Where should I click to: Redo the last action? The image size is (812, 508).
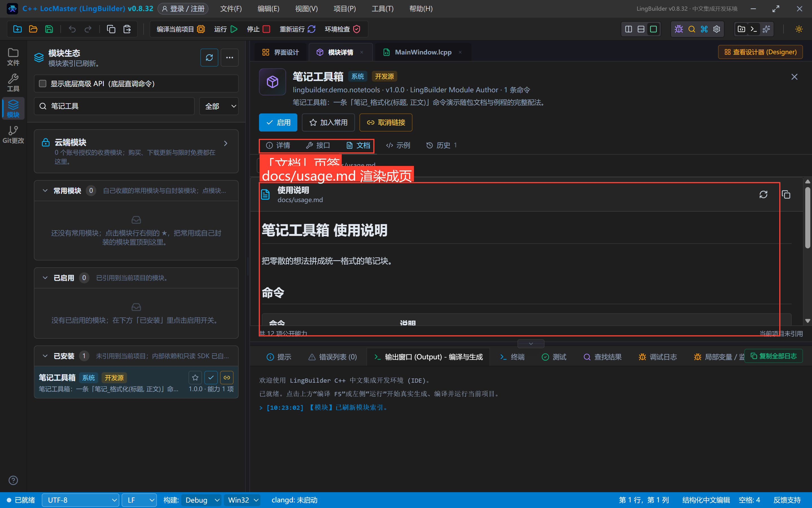click(x=88, y=29)
